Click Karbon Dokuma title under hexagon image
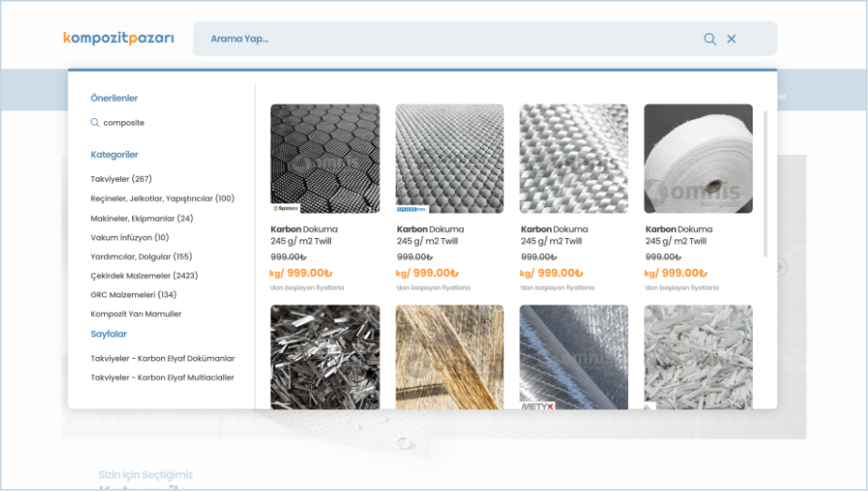The width and height of the screenshot is (868, 491). coord(304,234)
